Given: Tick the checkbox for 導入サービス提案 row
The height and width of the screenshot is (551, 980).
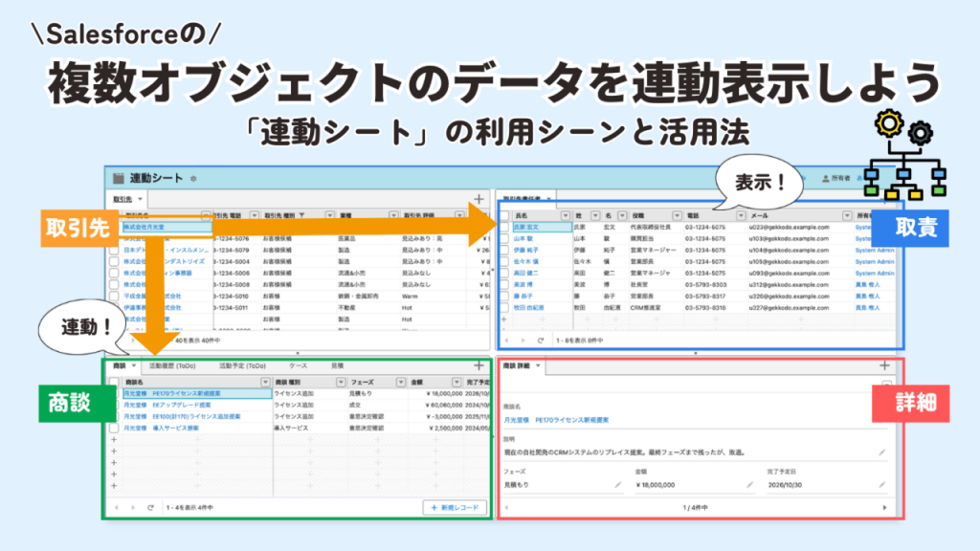Looking at the screenshot, I should (114, 429).
